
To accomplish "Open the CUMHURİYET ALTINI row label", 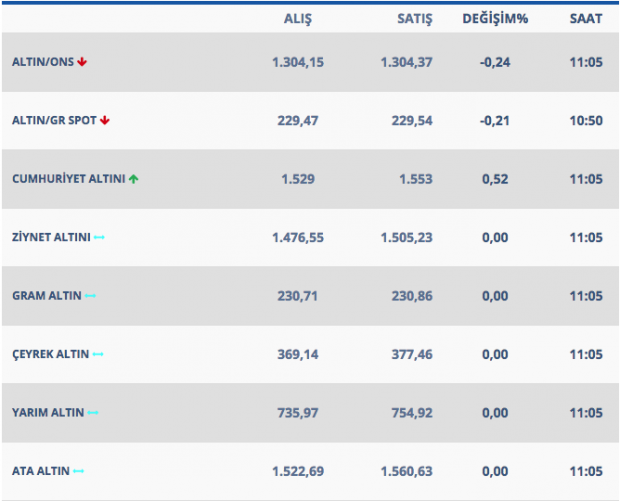I will coord(68,179).
